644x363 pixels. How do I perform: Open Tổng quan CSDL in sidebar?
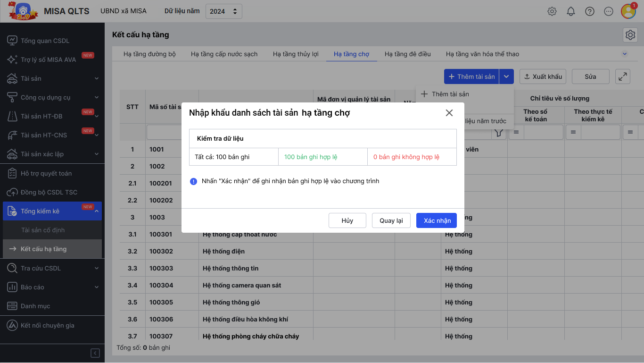pyautogui.click(x=45, y=41)
